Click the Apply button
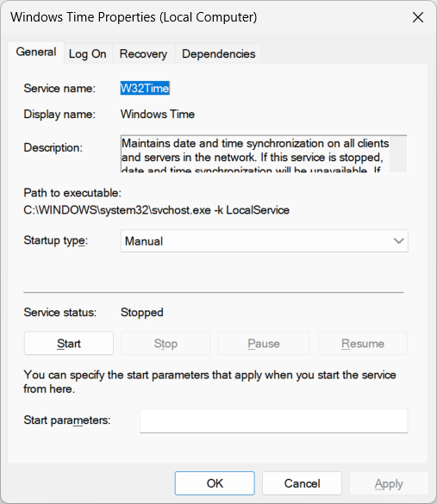This screenshot has height=504, width=437. click(389, 483)
